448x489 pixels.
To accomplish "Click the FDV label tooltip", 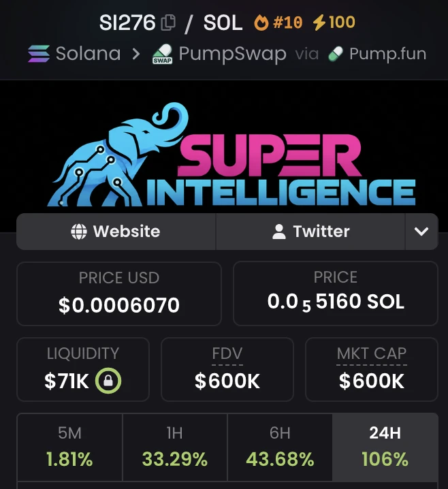I will point(227,353).
